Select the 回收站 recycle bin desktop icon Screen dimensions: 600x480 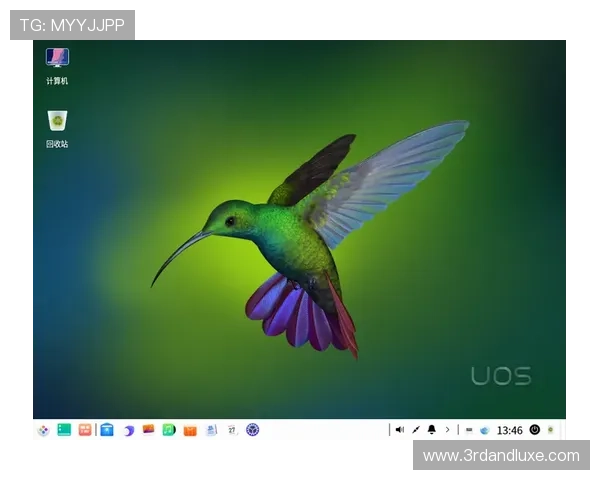coord(57,128)
